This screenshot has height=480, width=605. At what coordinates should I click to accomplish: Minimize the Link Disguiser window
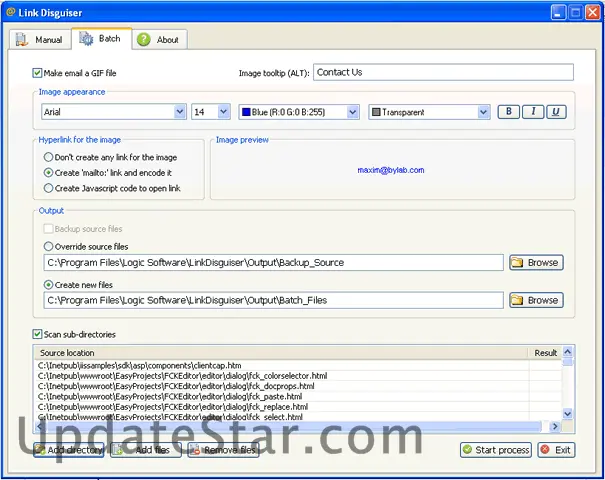pos(558,12)
